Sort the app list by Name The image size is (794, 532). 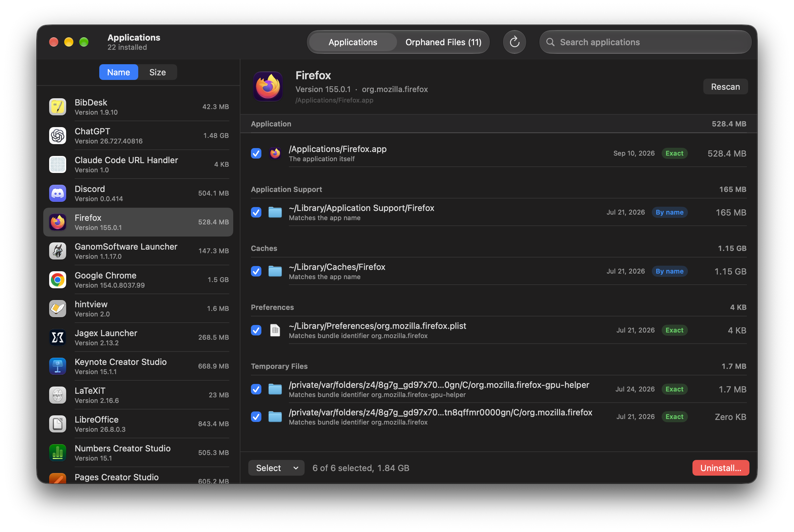(118, 72)
